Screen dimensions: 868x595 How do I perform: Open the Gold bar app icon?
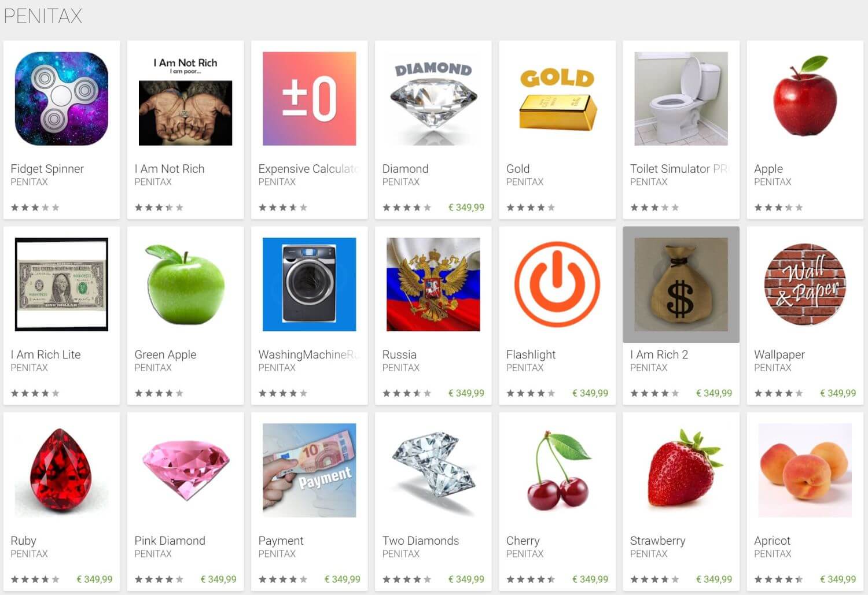point(557,99)
